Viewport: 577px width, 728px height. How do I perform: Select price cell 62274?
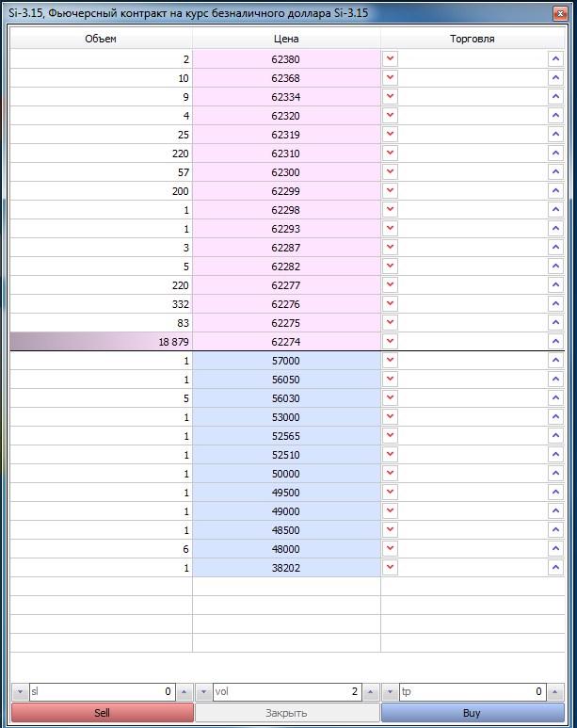pyautogui.click(x=286, y=342)
